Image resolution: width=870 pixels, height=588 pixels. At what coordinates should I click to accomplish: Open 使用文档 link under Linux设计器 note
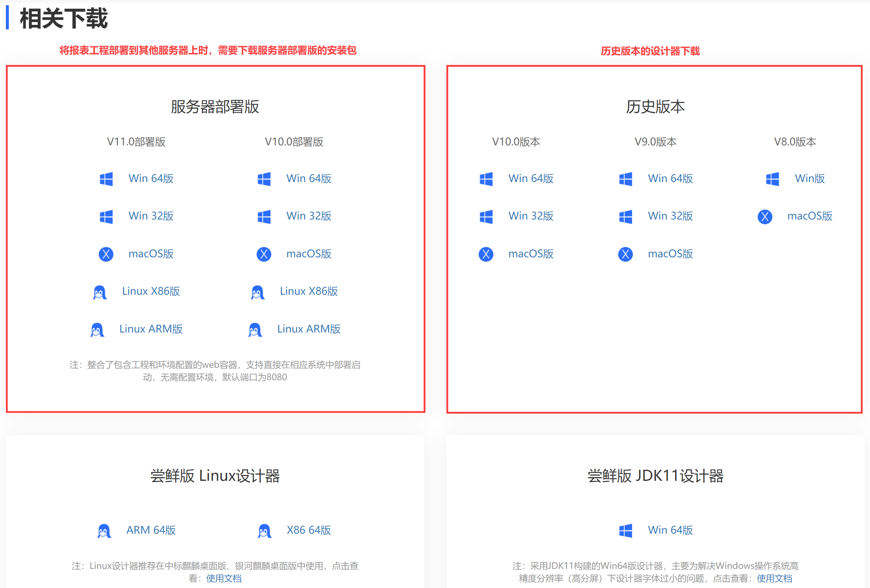click(x=224, y=578)
